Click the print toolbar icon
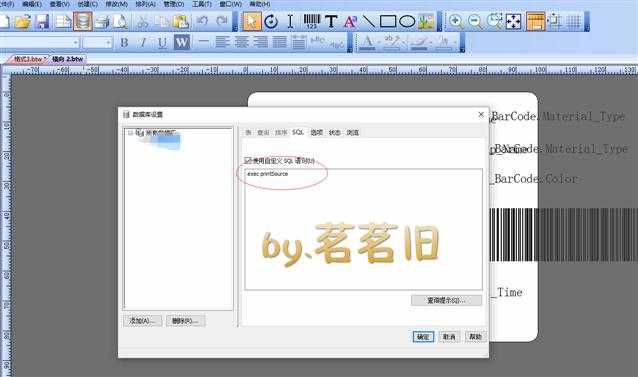 pos(102,21)
